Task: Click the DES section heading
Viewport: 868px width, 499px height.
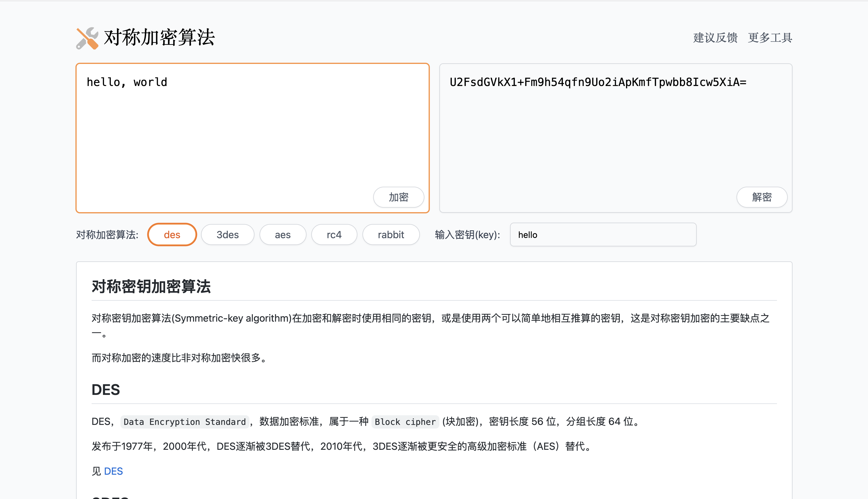Action: 105,390
